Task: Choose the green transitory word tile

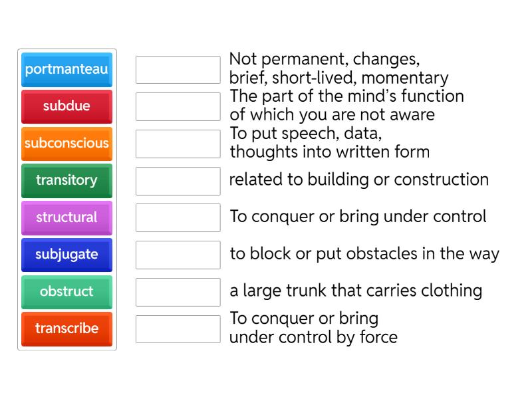Action: 66,180
